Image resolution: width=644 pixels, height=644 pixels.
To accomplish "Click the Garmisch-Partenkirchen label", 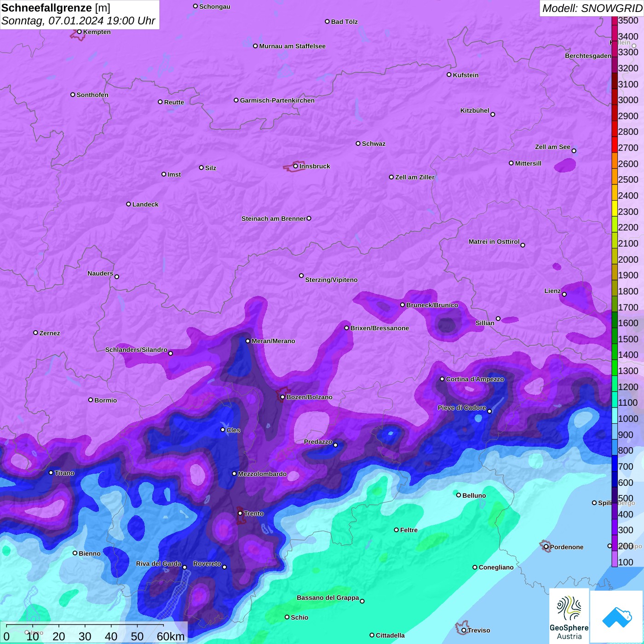I will pyautogui.click(x=277, y=100).
